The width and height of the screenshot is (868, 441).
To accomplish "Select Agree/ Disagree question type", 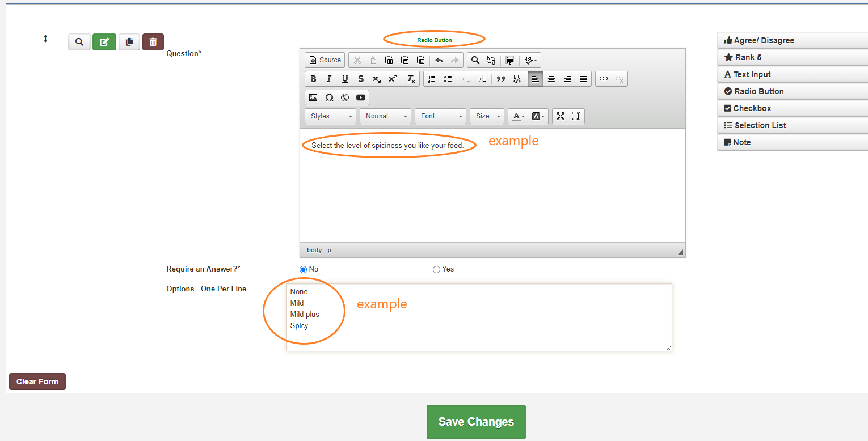I will [792, 40].
